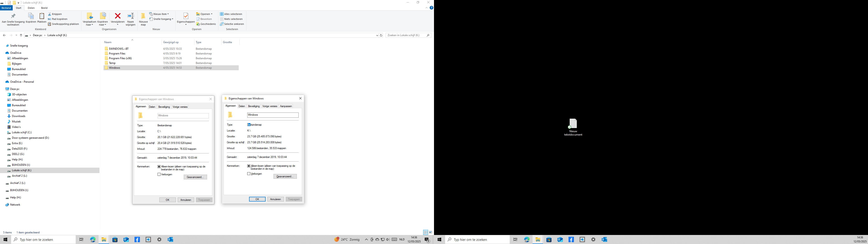868x244 pixels.
Task: Open Aanpassen tab in the K:\ Properties dialog
Action: (x=286, y=106)
